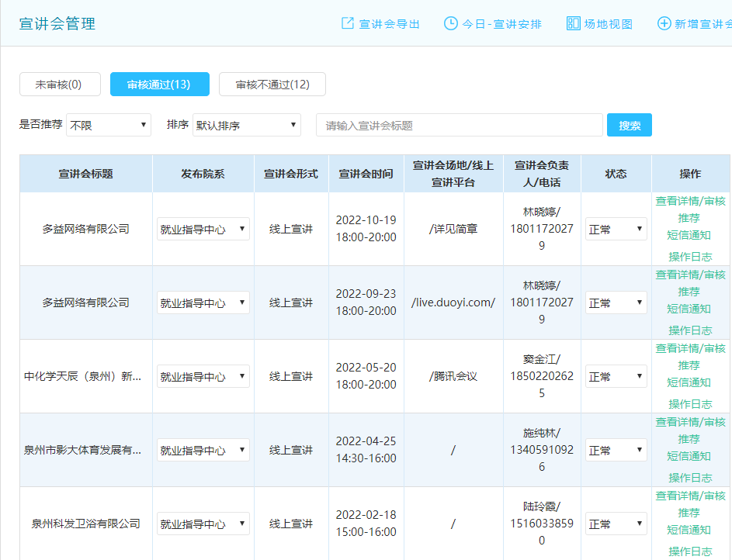Click the circular plus icon top right
The image size is (732, 560).
click(x=665, y=23)
